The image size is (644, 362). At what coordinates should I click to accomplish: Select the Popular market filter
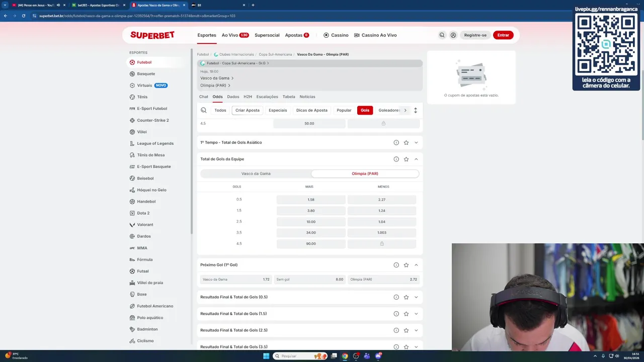click(344, 110)
